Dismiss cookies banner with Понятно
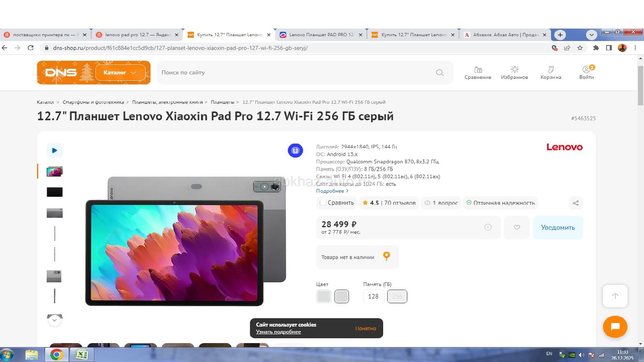The width and height of the screenshot is (644, 362). pos(365,329)
